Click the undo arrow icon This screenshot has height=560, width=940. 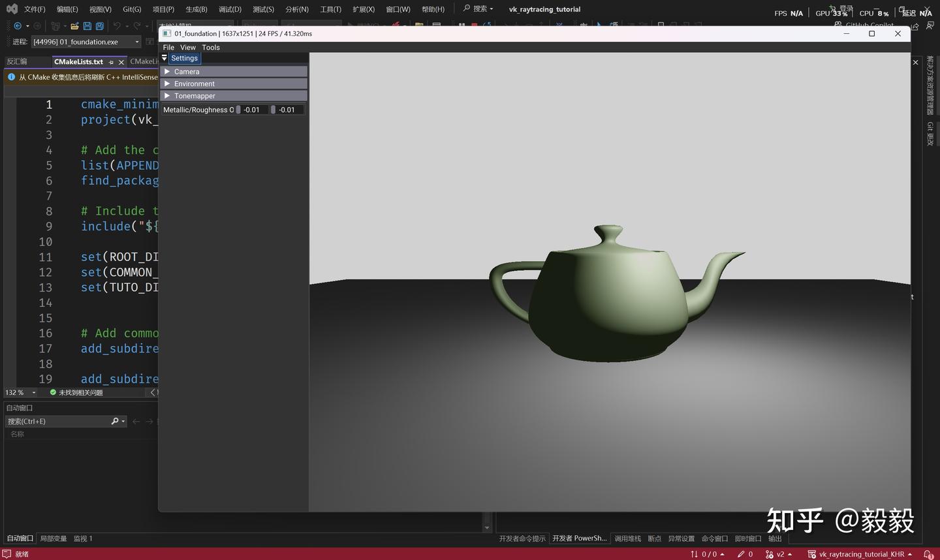(116, 26)
